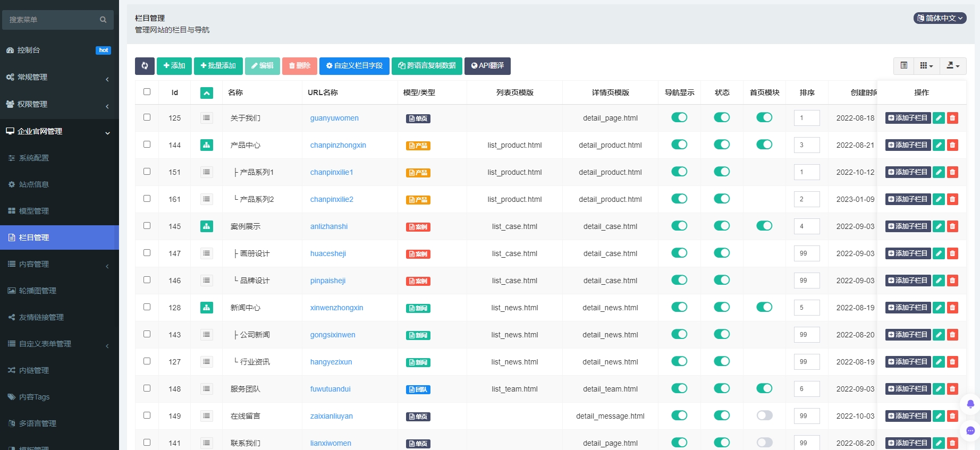Toggle navigation display for 关于我们 row
The image size is (980, 450).
(679, 117)
